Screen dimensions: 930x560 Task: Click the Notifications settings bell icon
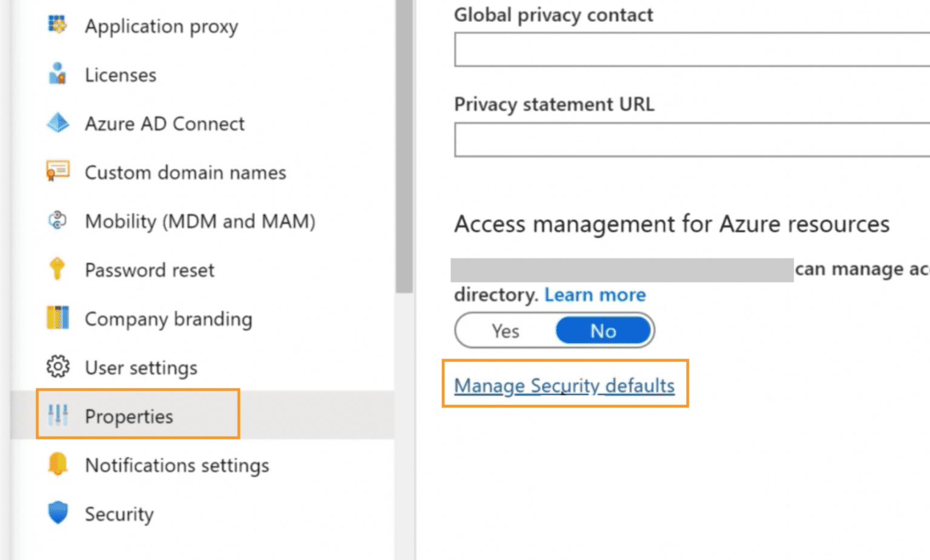click(x=58, y=464)
